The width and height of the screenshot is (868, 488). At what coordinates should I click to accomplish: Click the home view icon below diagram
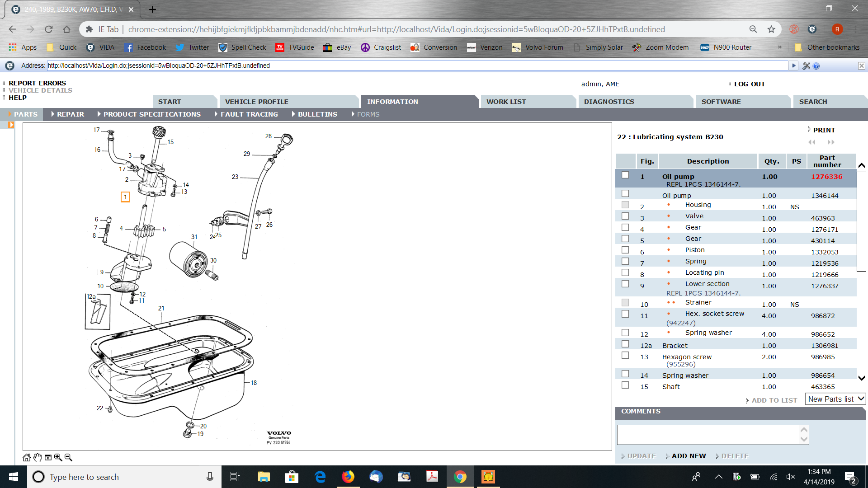(27, 457)
